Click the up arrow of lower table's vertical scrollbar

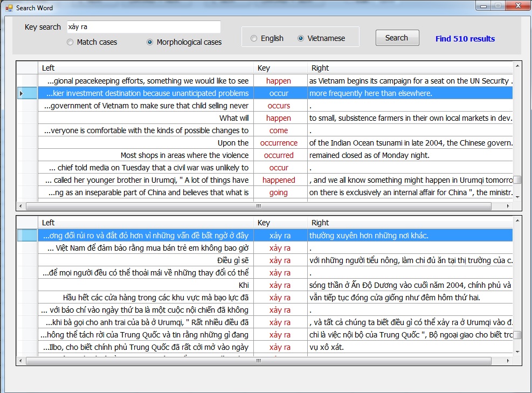pos(517,220)
